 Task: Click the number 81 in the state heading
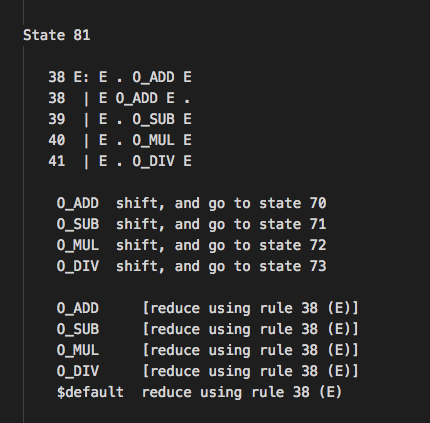(82, 35)
